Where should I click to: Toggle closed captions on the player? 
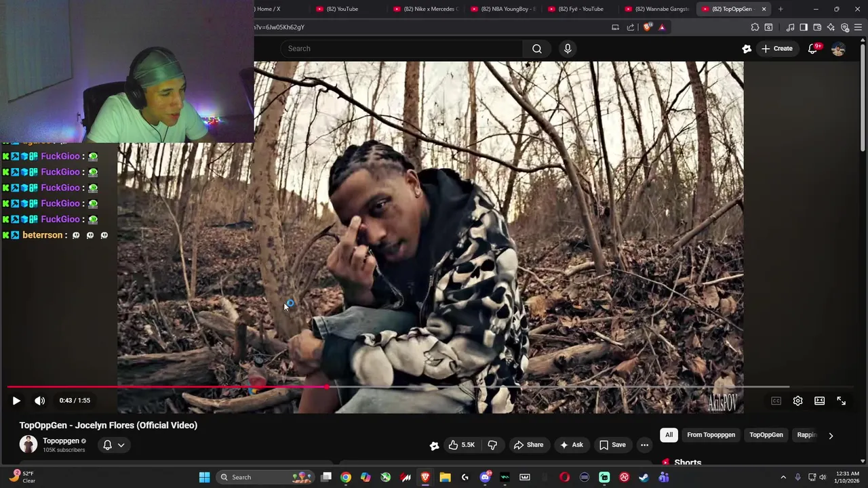(x=776, y=401)
